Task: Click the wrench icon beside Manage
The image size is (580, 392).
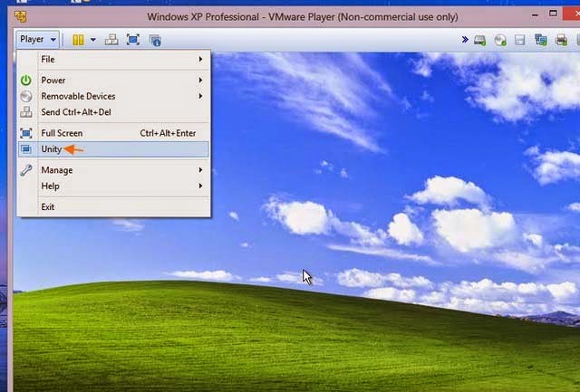Action: click(26, 170)
